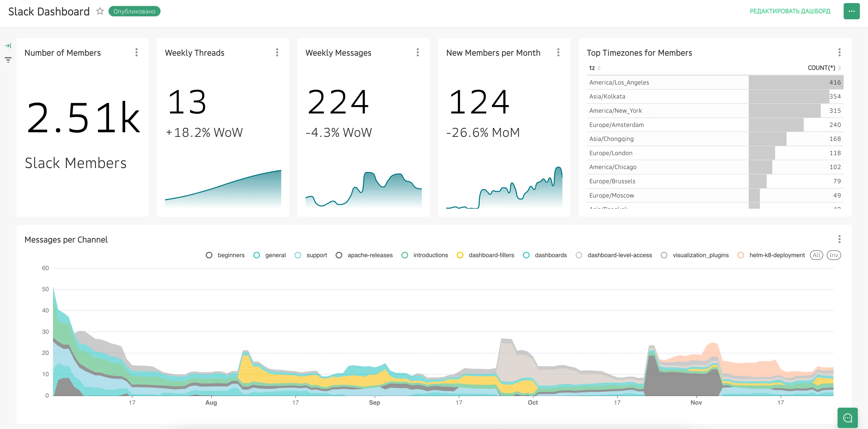Click the Aug label on the x-axis

pyautogui.click(x=211, y=402)
